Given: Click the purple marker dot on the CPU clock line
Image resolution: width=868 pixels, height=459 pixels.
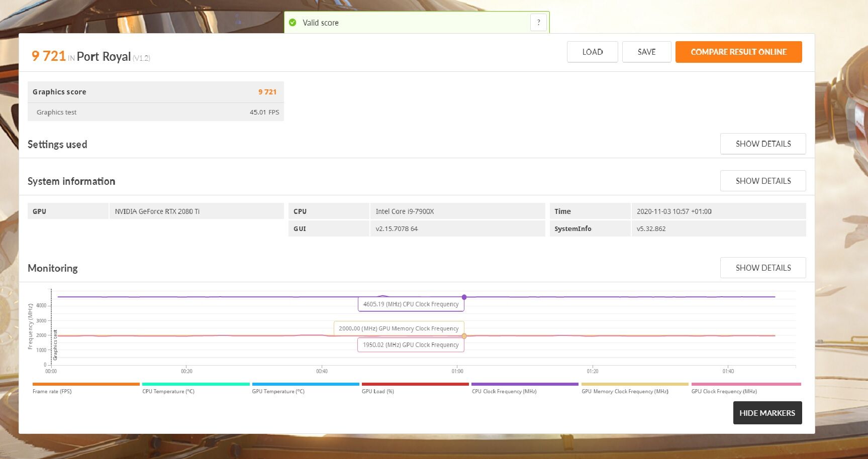Looking at the screenshot, I should (x=464, y=297).
